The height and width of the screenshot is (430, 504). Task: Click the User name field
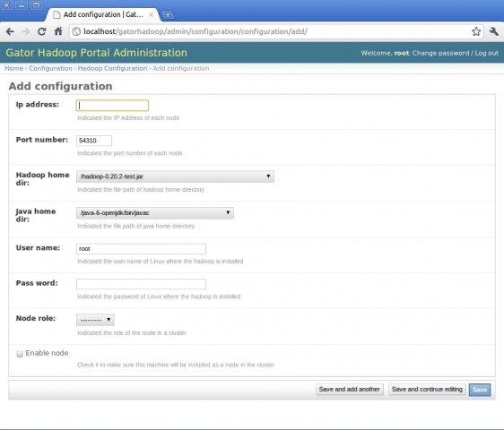pyautogui.click(x=141, y=249)
